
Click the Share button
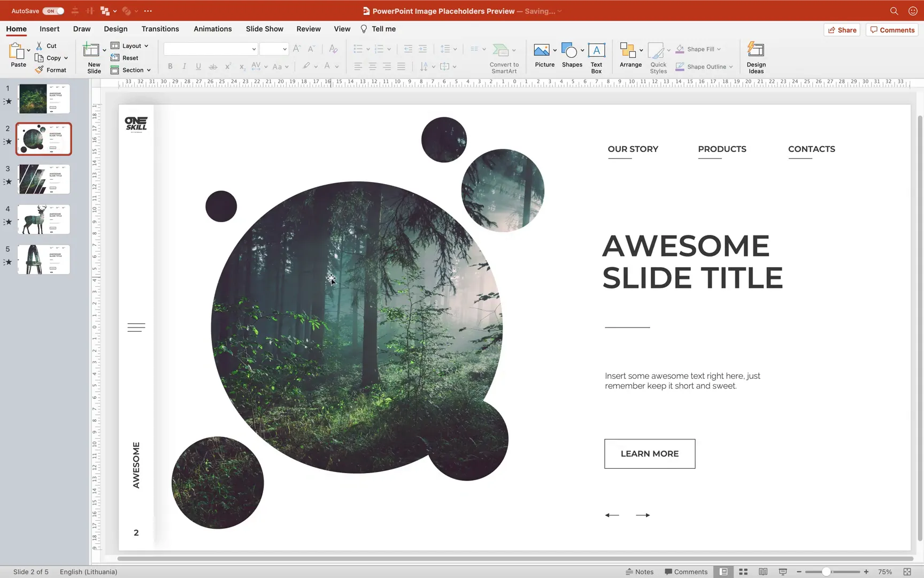coord(842,30)
